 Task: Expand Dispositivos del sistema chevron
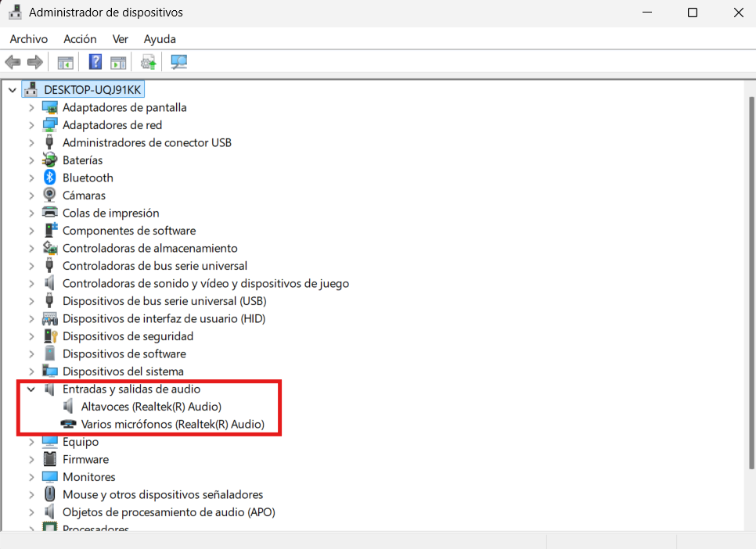31,371
